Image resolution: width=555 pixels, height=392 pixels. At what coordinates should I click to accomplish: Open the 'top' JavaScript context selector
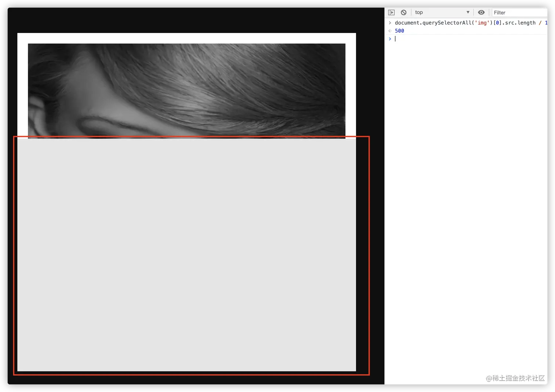(419, 12)
